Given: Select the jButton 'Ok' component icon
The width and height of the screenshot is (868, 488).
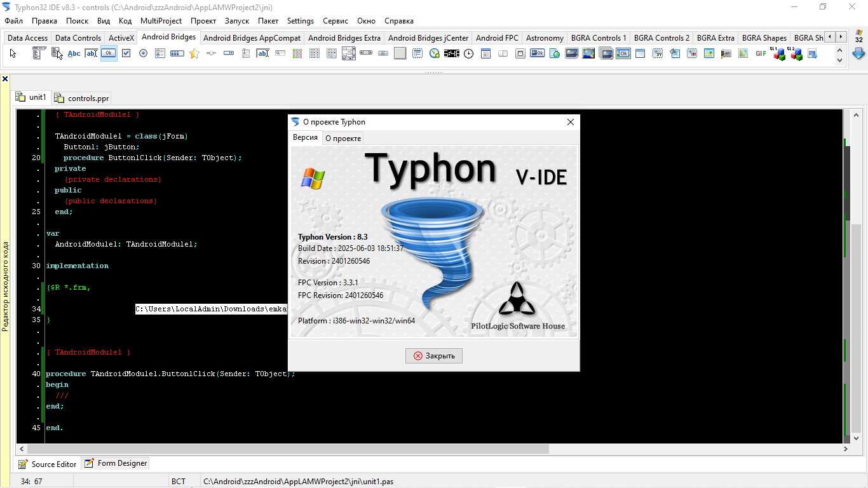Looking at the screenshot, I should click(x=109, y=53).
